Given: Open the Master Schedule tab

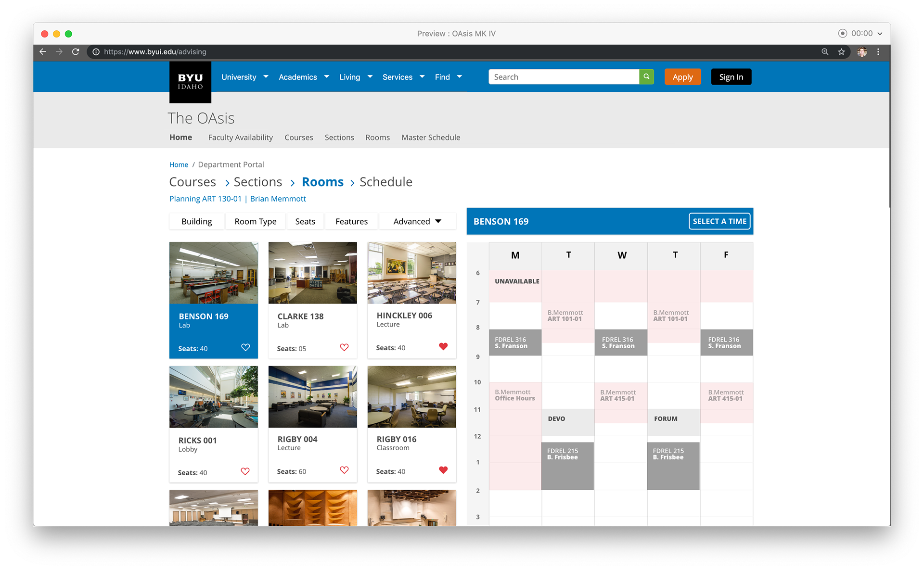Looking at the screenshot, I should click(431, 137).
